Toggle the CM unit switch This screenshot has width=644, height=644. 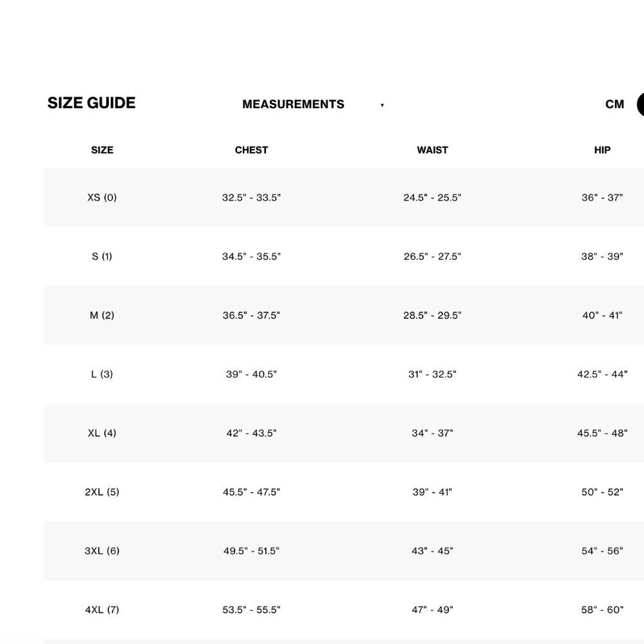pos(640,104)
